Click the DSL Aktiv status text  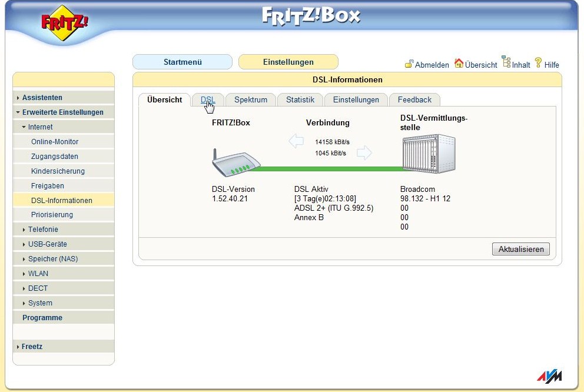click(311, 189)
